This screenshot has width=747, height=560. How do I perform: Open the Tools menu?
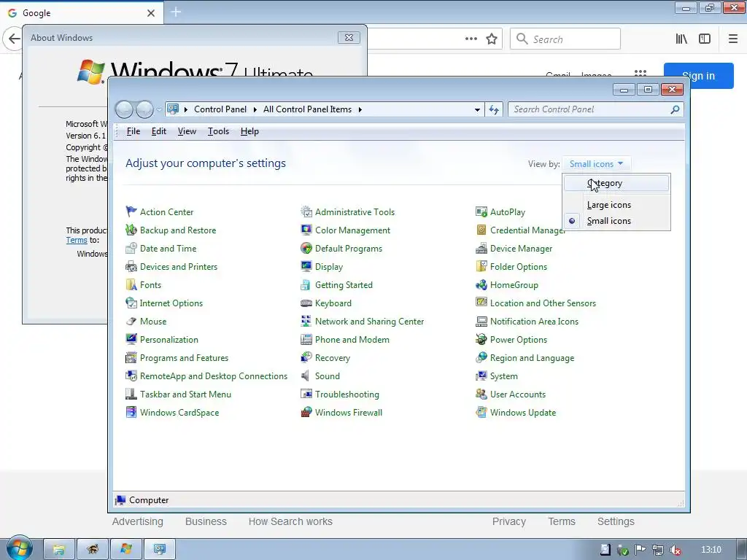tap(218, 131)
